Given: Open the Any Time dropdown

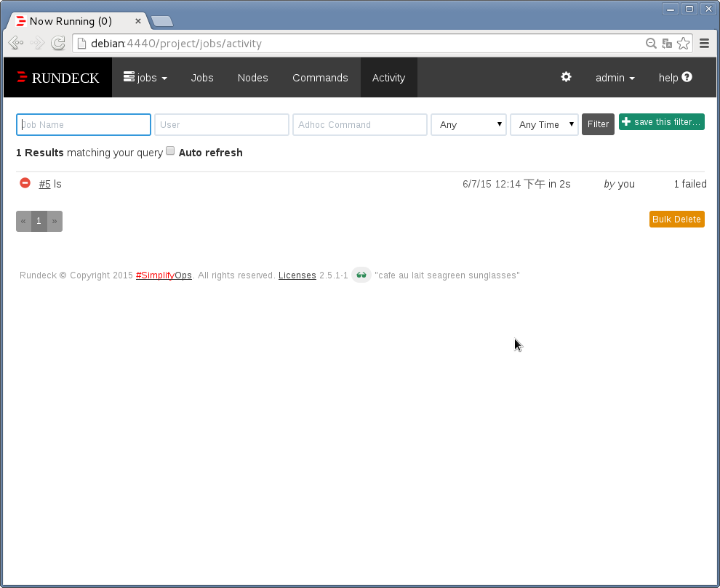Looking at the screenshot, I should pos(544,124).
